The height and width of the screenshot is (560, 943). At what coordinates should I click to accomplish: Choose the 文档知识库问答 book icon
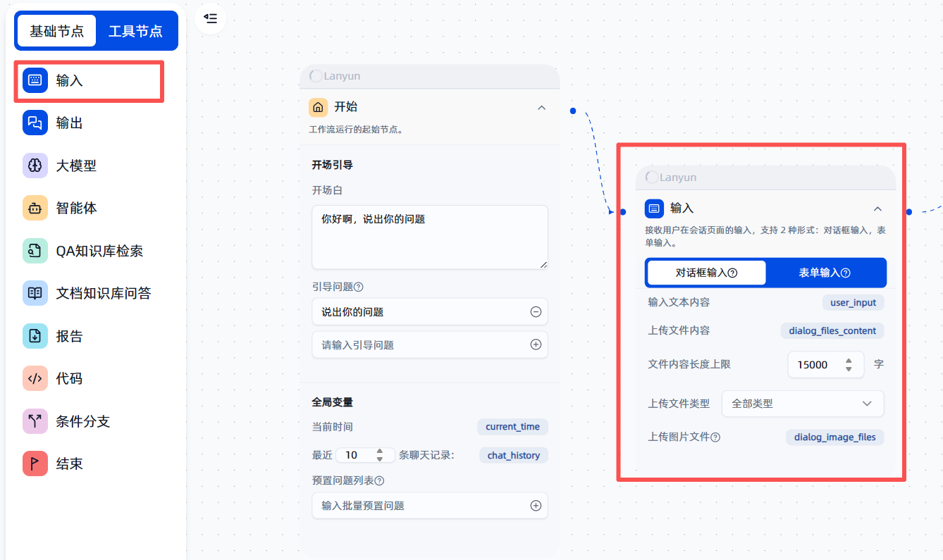[35, 293]
